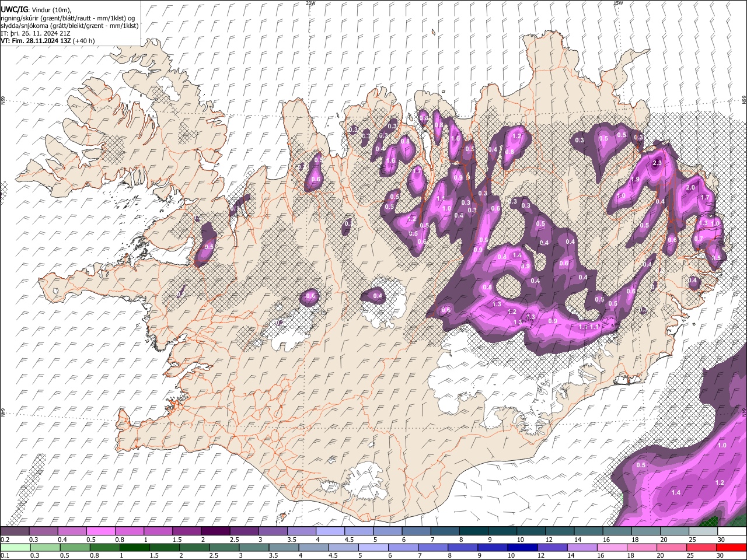Select the lightest green 0.1 swatch in lower legend

coord(15,547)
